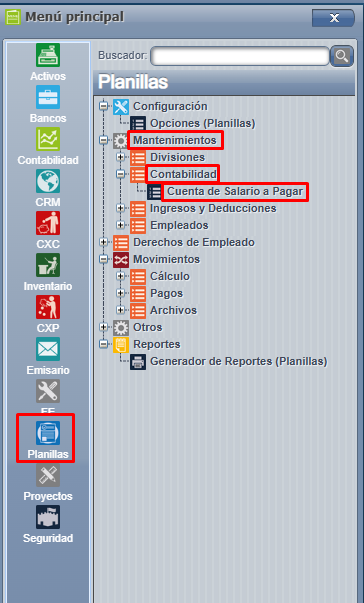Click the Reportes yellow notepad icon
364x603 pixels.
(121, 345)
